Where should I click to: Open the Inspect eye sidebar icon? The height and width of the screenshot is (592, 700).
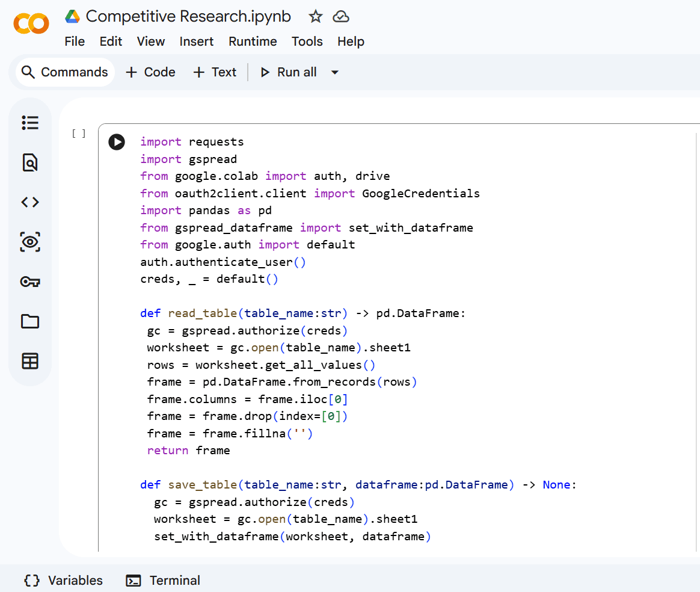[x=30, y=242]
